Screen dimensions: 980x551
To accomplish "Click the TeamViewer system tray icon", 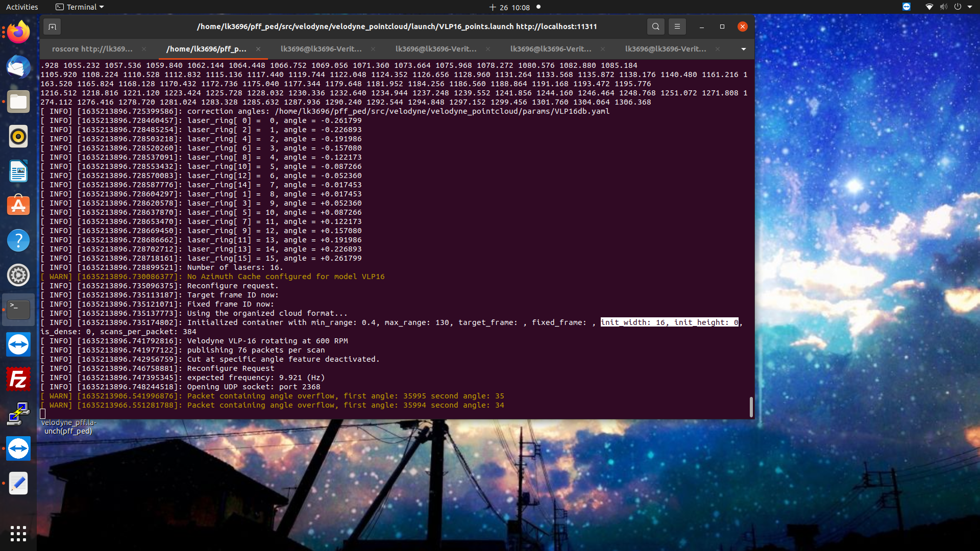I will [x=906, y=7].
